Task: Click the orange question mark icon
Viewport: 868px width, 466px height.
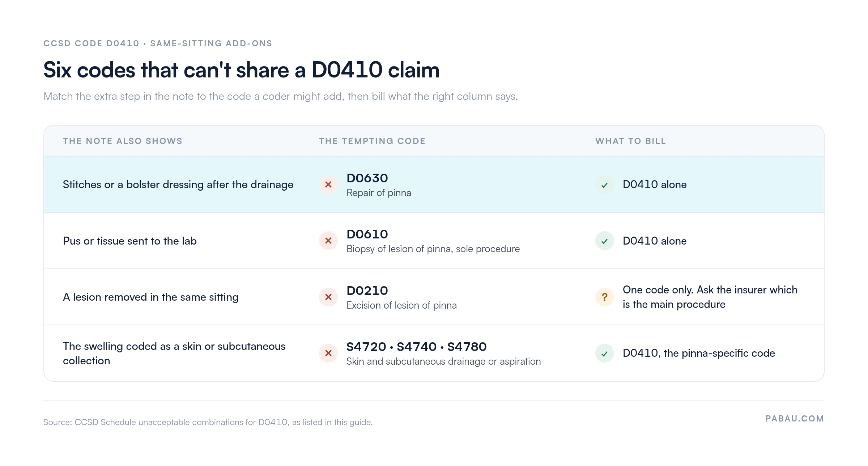Action: (605, 297)
